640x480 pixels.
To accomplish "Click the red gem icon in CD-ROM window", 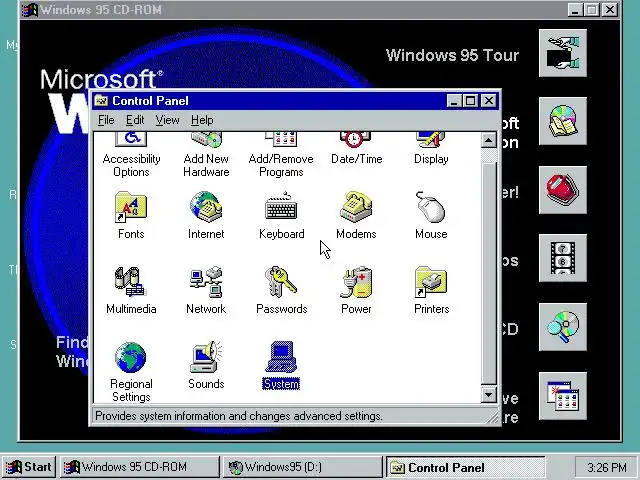I will click(x=563, y=190).
